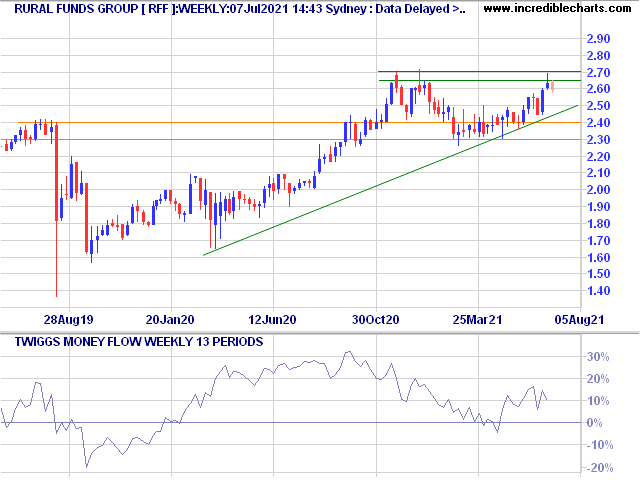Click the 05Aug21 date label

(x=579, y=320)
